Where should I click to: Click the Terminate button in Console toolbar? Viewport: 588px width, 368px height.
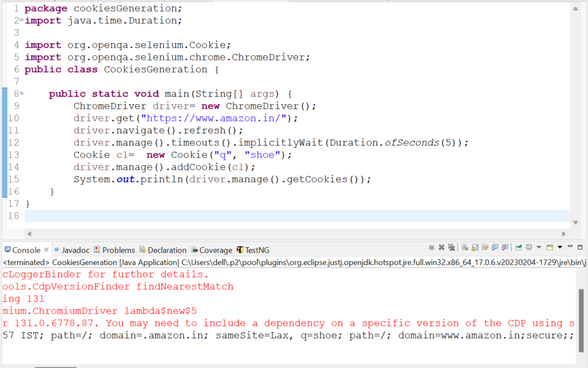pos(431,247)
